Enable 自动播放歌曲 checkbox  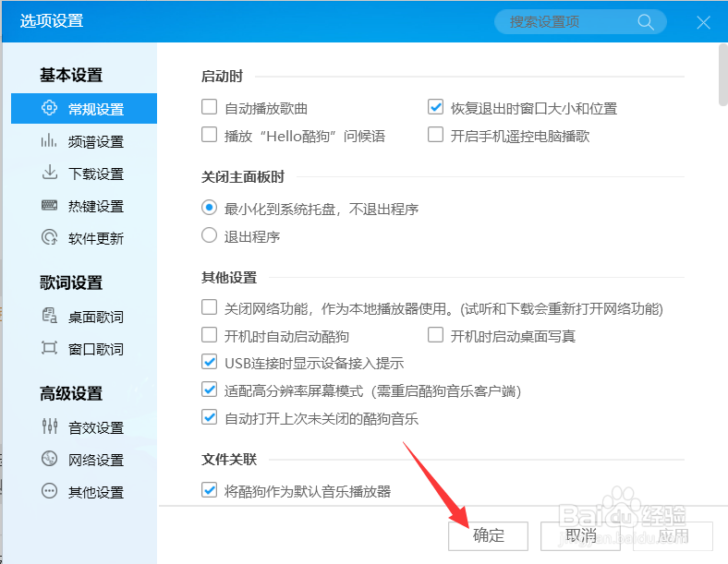(209, 107)
